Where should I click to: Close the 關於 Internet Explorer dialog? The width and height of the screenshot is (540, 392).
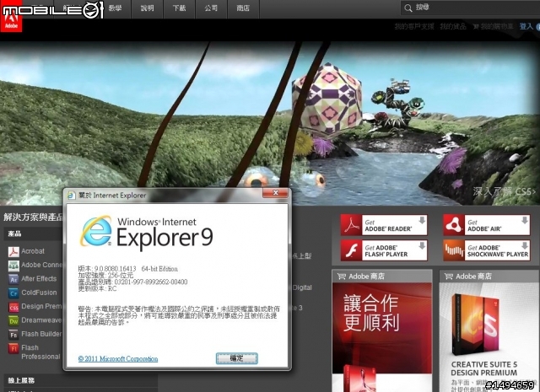(275, 193)
